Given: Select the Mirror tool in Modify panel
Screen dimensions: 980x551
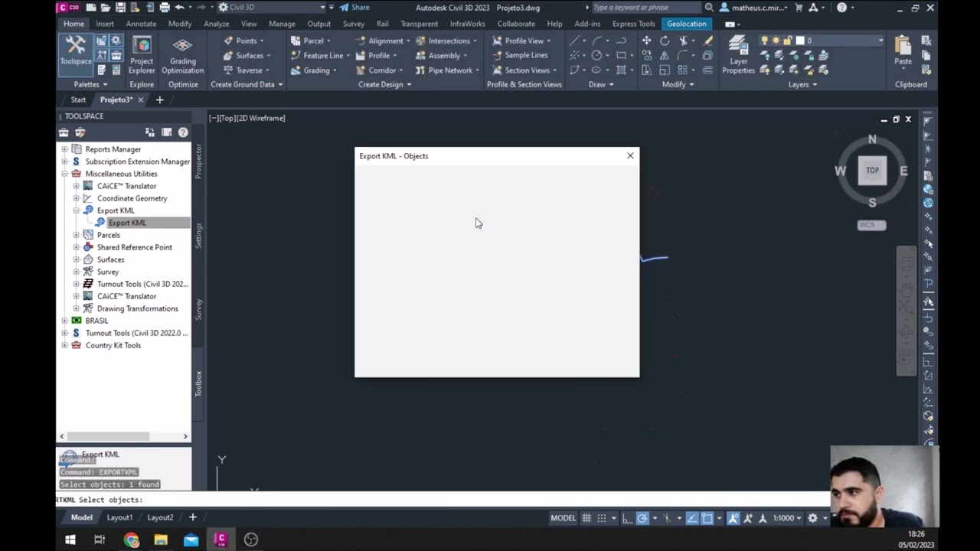Looking at the screenshot, I should 665,55.
